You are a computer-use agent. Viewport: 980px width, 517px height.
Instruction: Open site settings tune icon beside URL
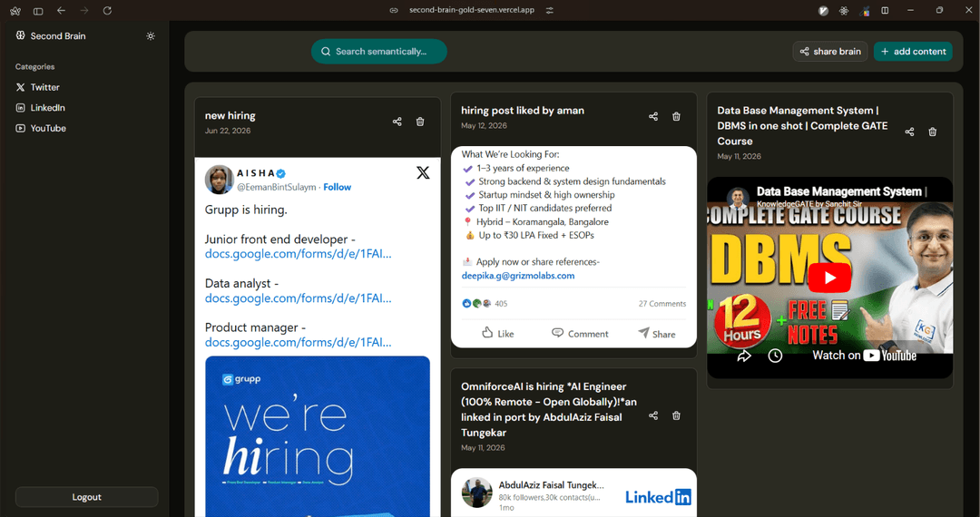(549, 10)
